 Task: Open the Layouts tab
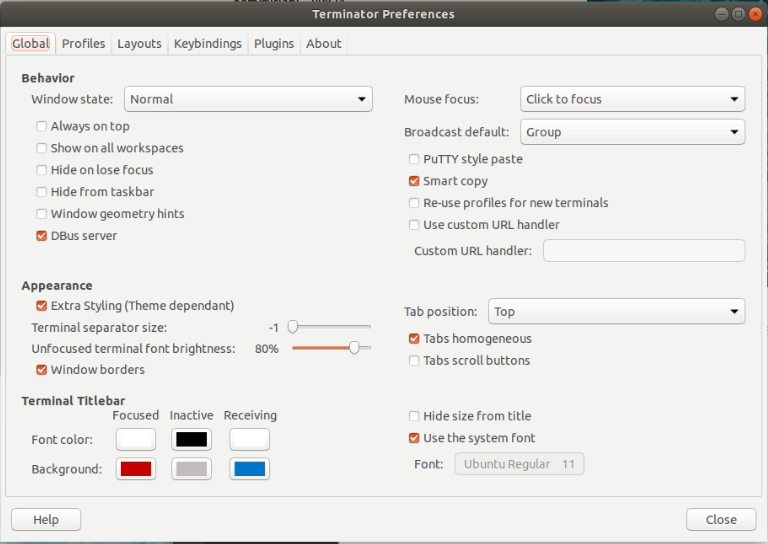tap(139, 44)
